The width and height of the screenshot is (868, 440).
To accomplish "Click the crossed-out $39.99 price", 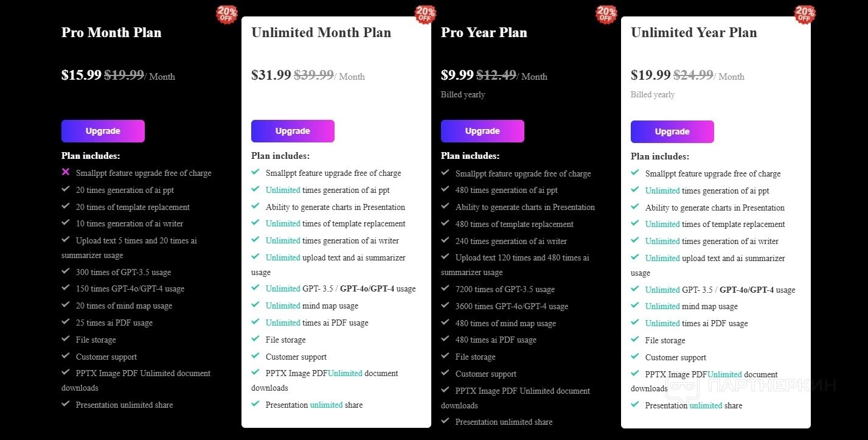I will coord(314,75).
